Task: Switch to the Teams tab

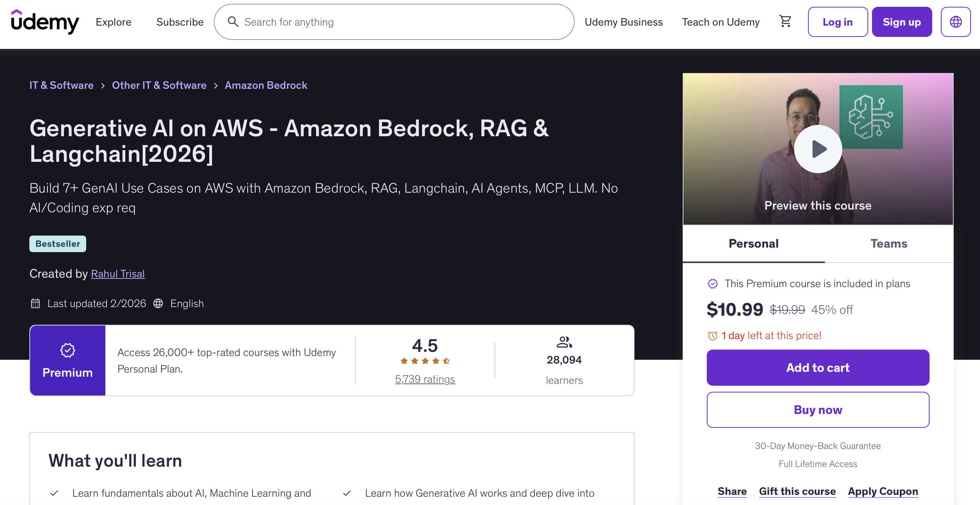Action: (x=888, y=243)
